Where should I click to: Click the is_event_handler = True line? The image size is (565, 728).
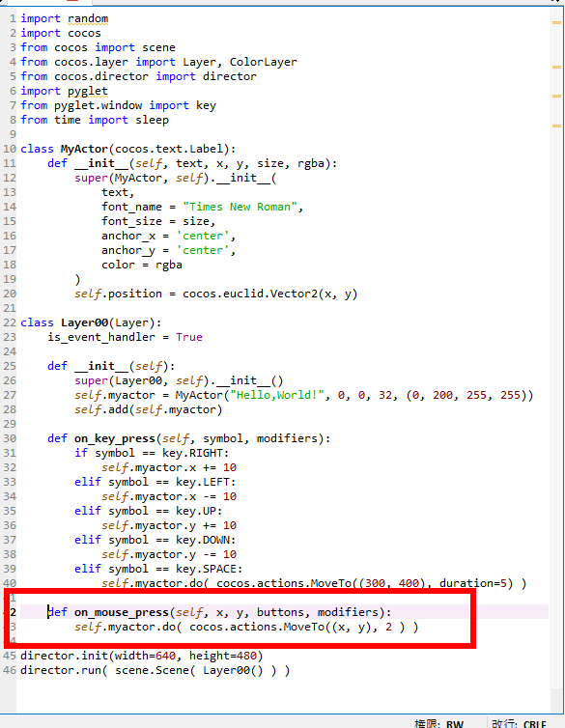(x=125, y=337)
